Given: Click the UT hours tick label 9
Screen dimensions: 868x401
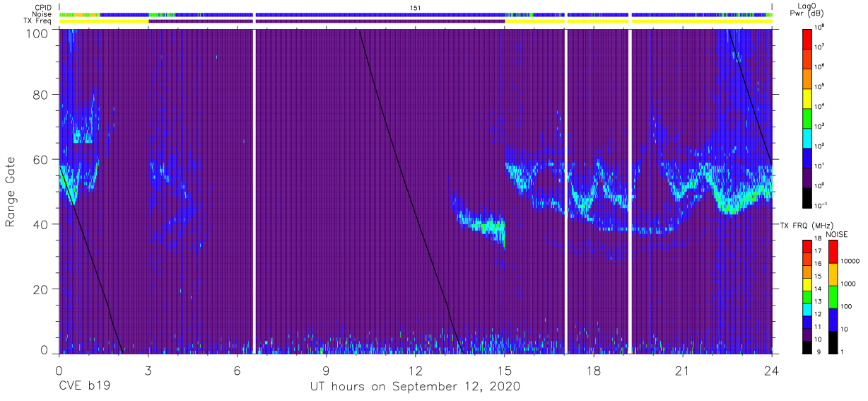Looking at the screenshot, I should point(326,370).
